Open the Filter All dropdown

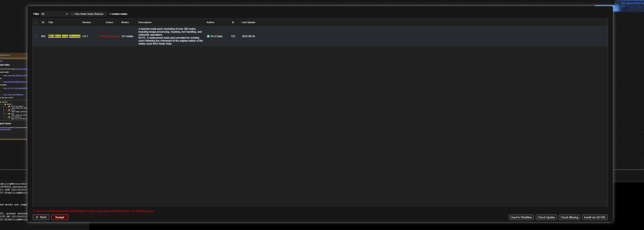[x=54, y=14]
